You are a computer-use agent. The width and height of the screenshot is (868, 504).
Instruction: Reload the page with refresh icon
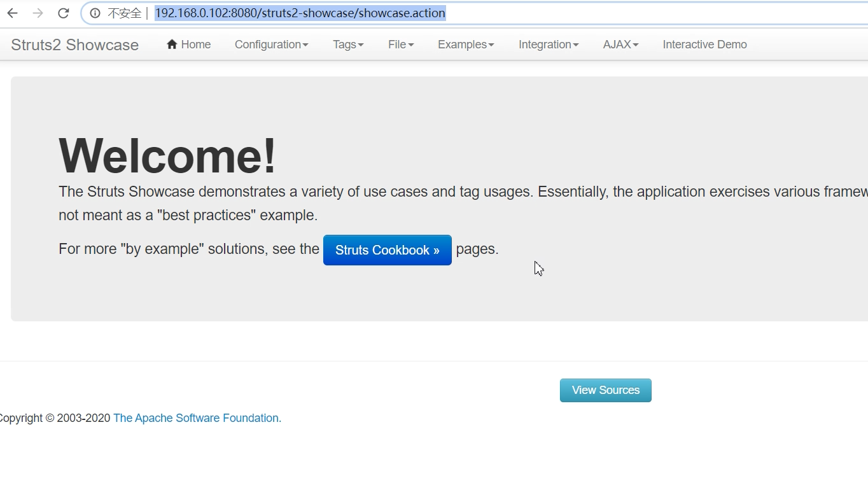pos(63,13)
